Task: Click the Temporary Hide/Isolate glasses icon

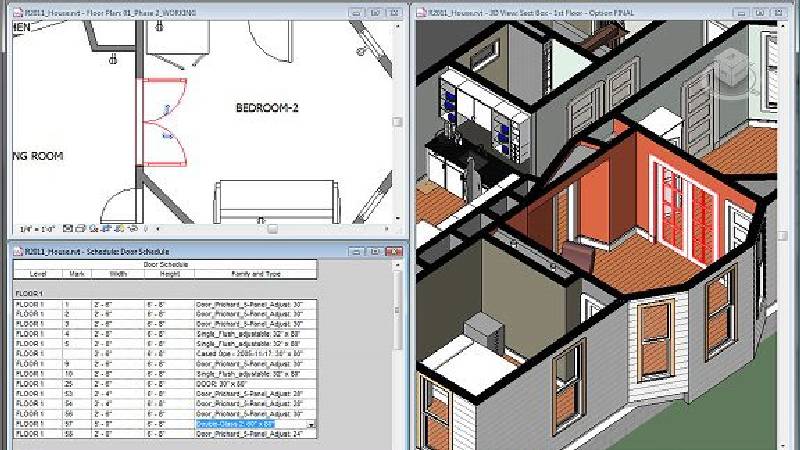Action: [133, 229]
